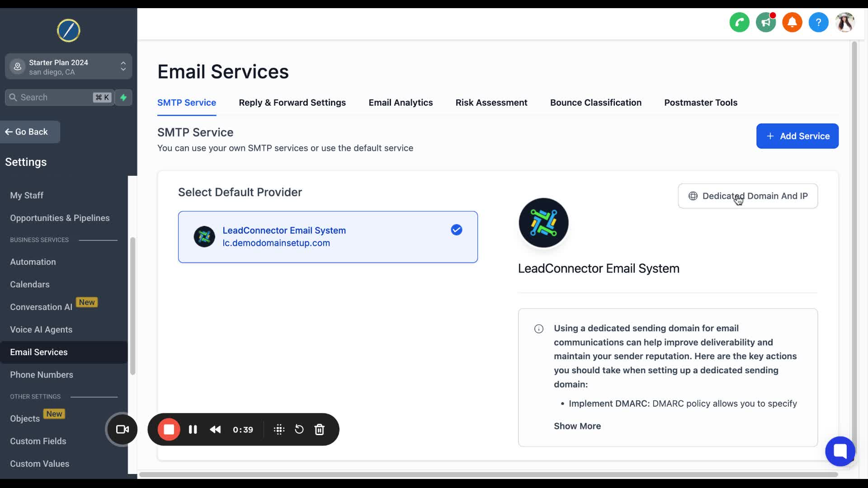The image size is (868, 488).
Task: Open Bounce Classification tab
Action: 596,103
